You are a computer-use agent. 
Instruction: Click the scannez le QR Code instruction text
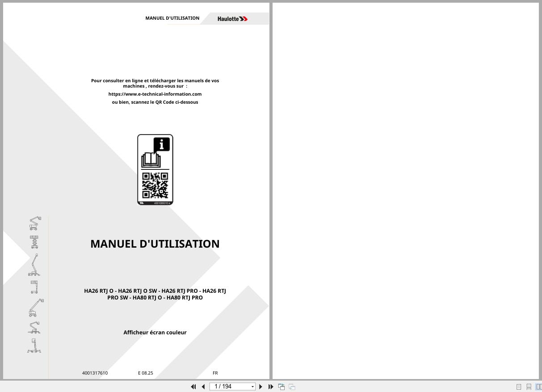tap(155, 102)
